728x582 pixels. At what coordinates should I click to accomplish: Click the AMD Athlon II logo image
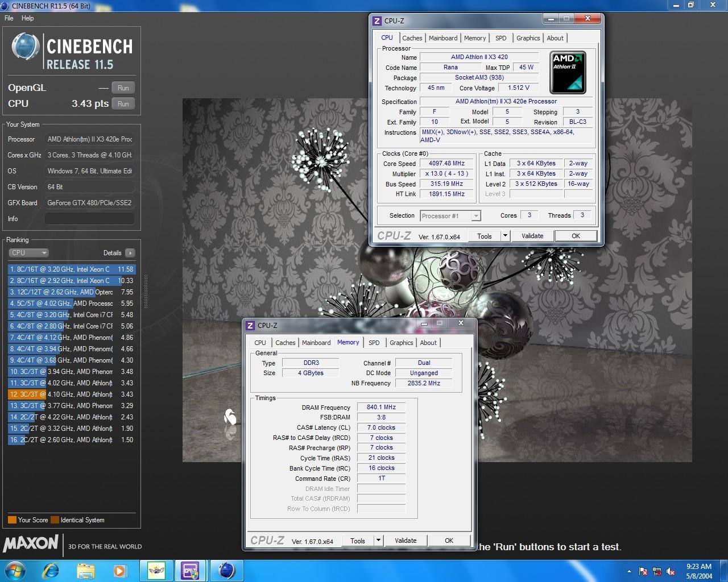(568, 73)
